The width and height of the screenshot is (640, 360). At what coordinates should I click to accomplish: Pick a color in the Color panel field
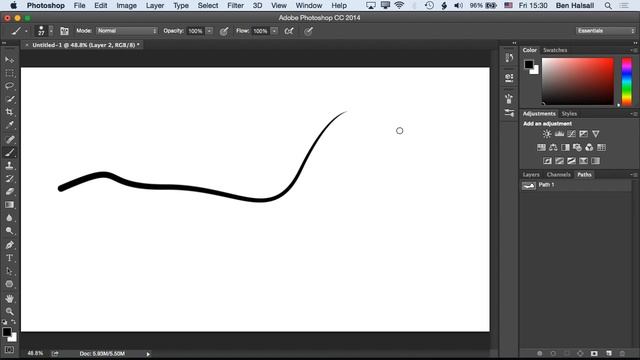tap(578, 82)
